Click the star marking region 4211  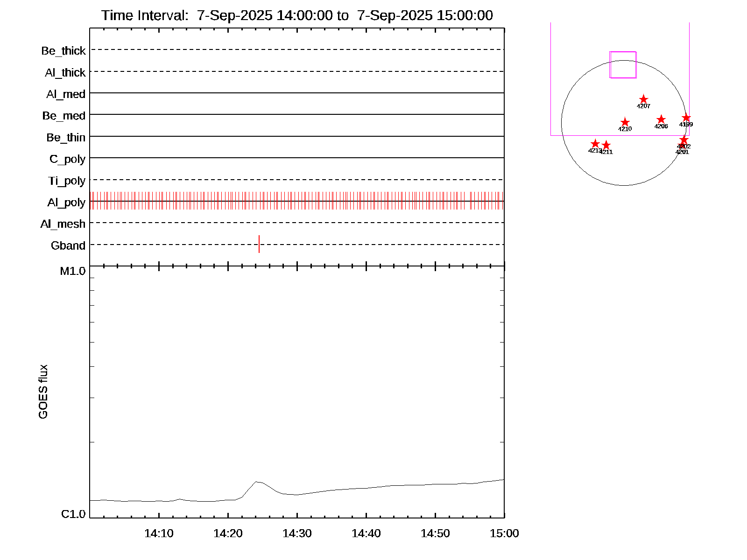pos(606,145)
